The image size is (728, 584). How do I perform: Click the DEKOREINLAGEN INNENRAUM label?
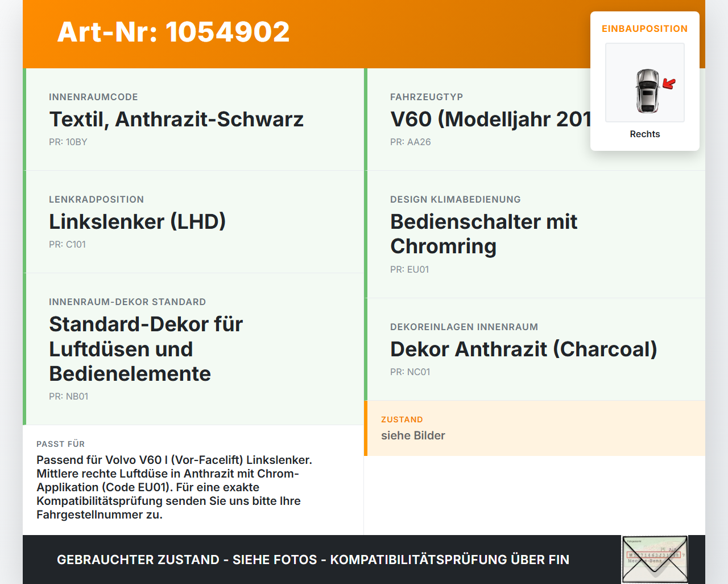point(464,327)
